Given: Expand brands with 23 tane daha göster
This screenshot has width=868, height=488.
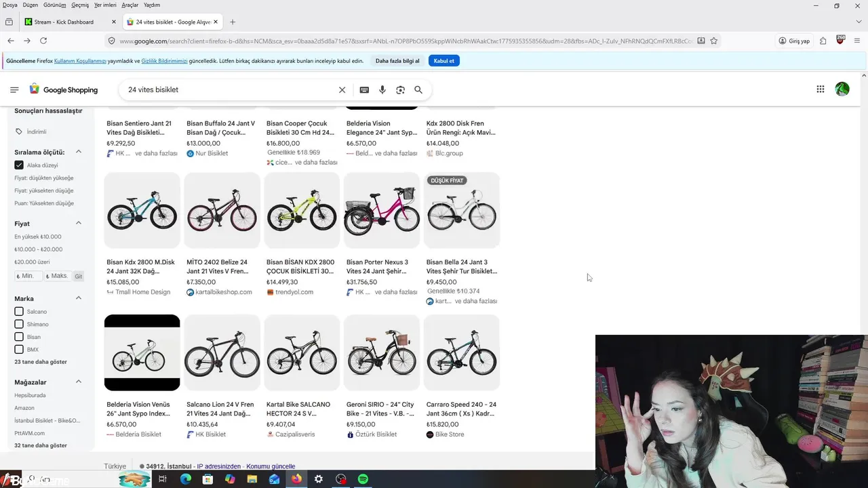Looking at the screenshot, I should (41, 362).
